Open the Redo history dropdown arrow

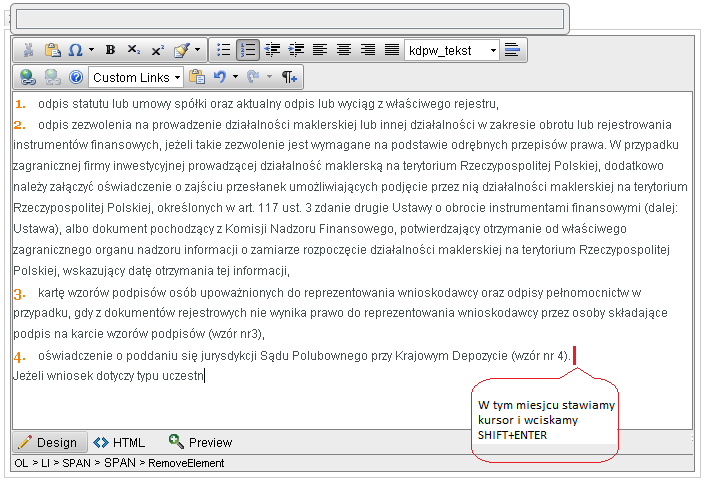[269, 77]
